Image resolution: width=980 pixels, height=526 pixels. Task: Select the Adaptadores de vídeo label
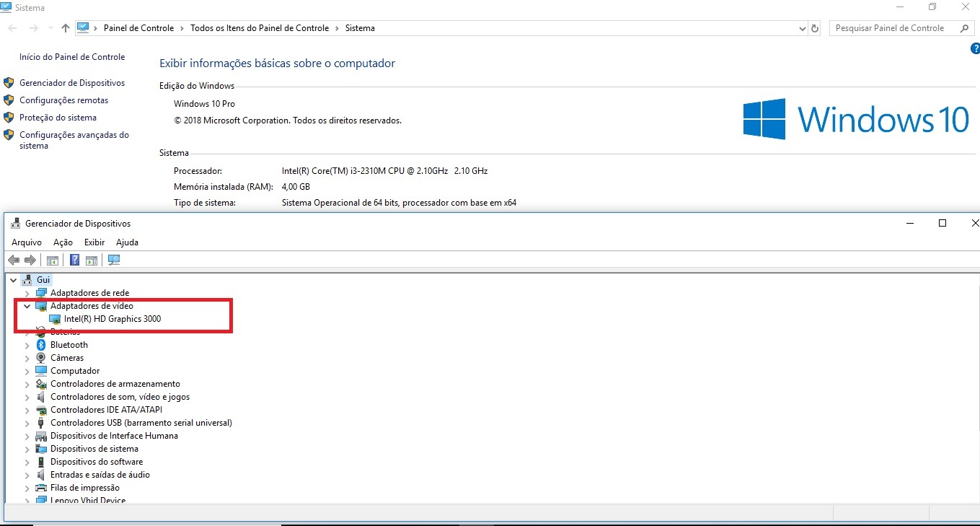pos(92,306)
